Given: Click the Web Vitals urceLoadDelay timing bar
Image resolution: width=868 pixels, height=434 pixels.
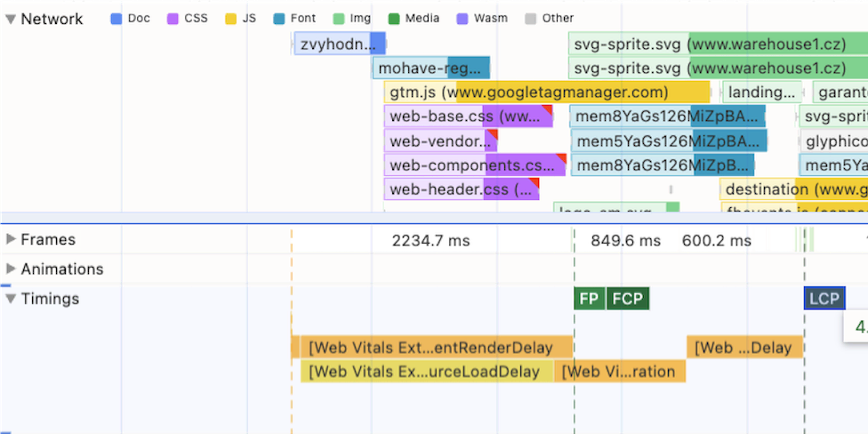Looking at the screenshot, I should point(426,372).
